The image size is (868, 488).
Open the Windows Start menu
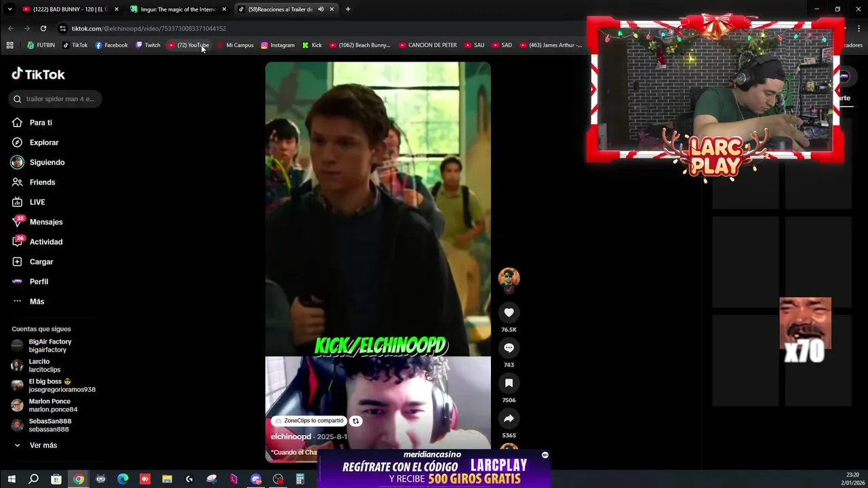coord(12,479)
